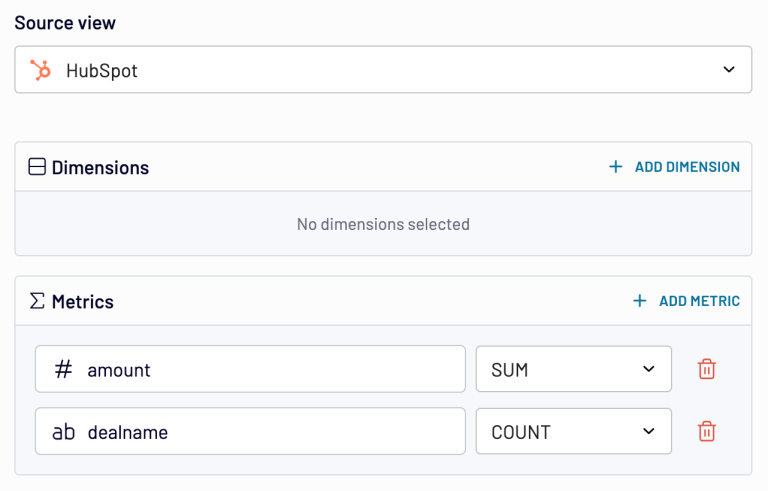Click the sigma icon next to Metrics

[37, 301]
